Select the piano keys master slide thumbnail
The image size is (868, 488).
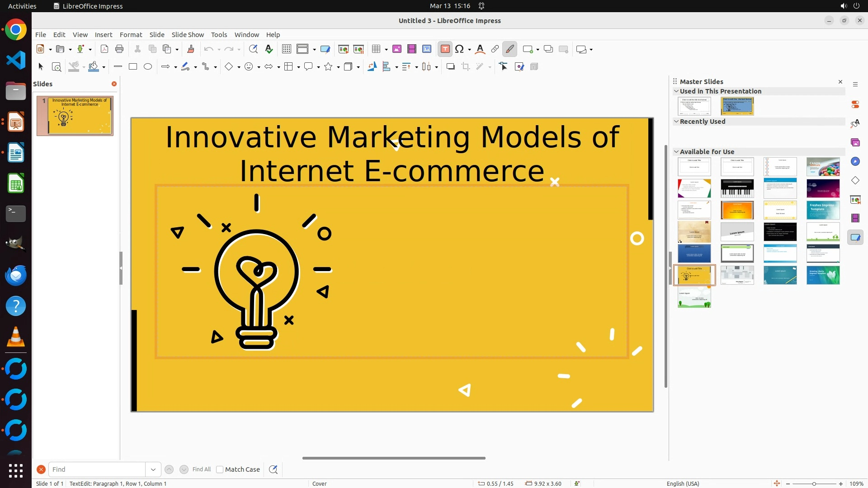pos(737,188)
